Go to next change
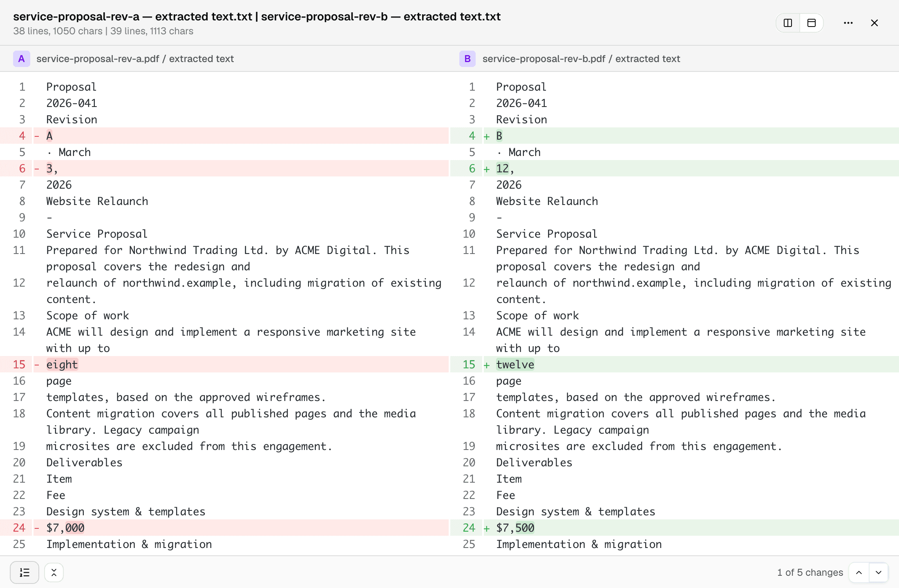899x588 pixels. (x=879, y=572)
